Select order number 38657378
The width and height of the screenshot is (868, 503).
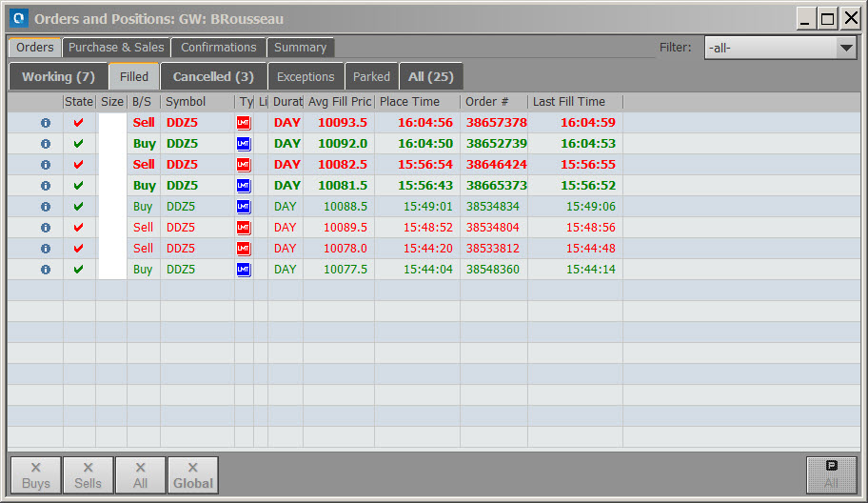[497, 123]
